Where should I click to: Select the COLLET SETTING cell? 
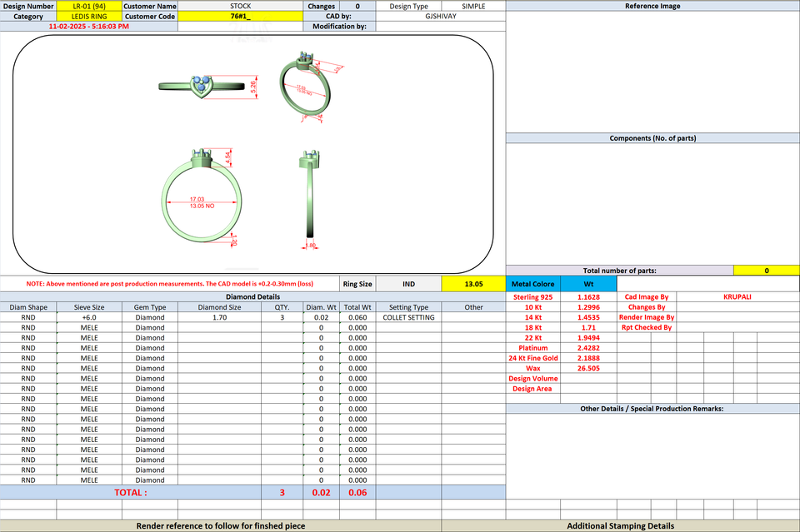click(x=408, y=317)
